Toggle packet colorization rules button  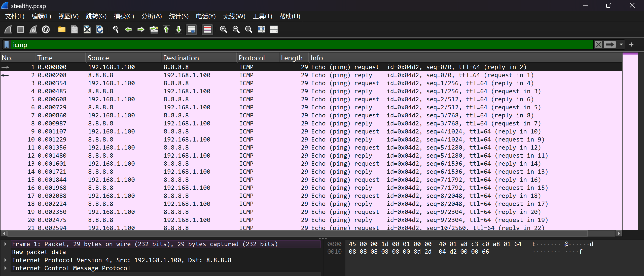pos(207,30)
